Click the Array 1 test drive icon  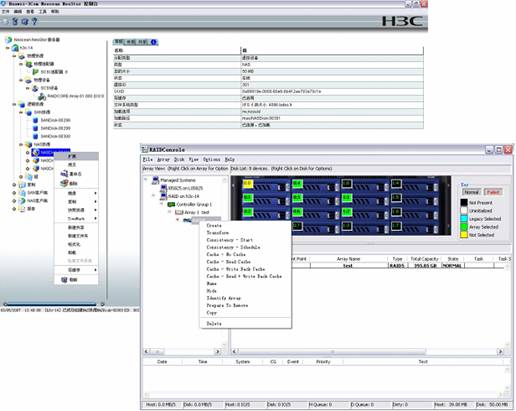tap(179, 212)
